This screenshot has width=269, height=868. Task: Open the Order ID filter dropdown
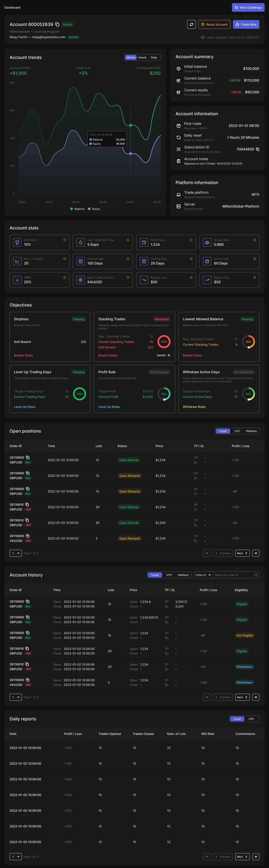(203, 575)
